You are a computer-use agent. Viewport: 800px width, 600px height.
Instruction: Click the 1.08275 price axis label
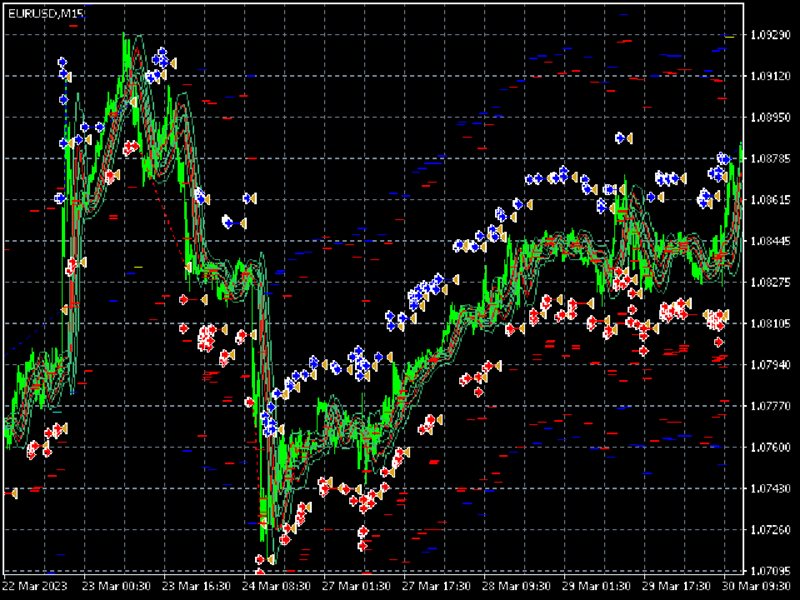[x=770, y=282]
